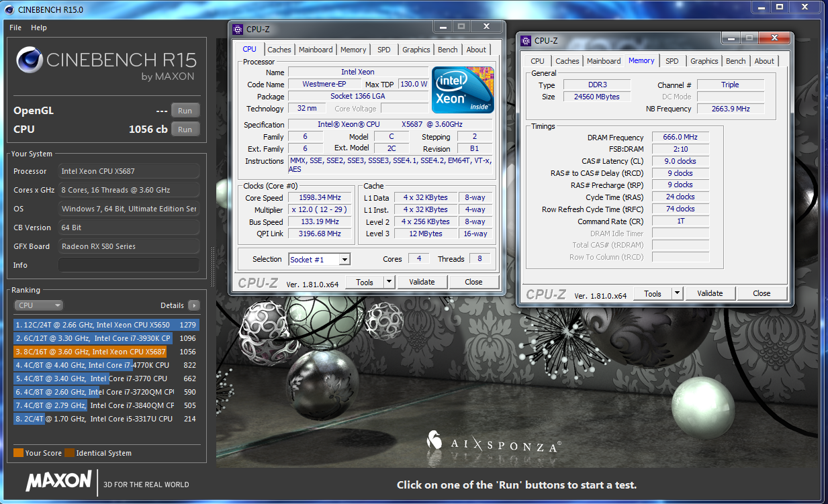828x504 pixels.
Task: Select ranking row Intel Core i7-3770
Action: point(106,379)
